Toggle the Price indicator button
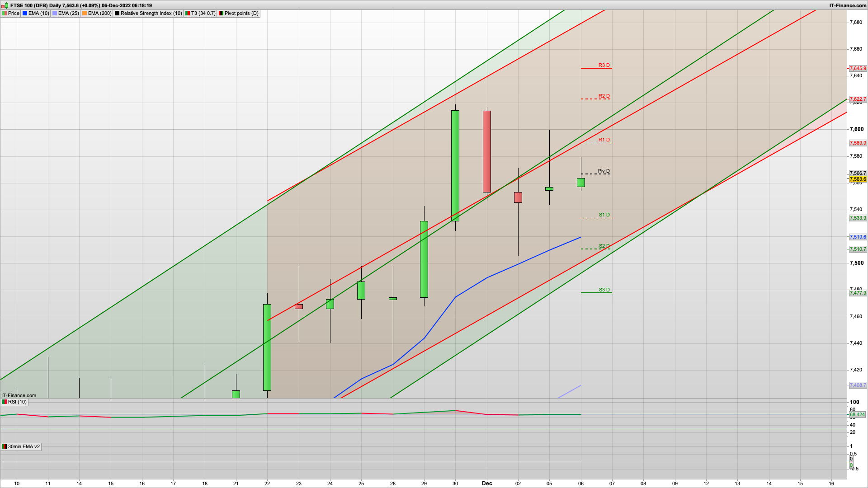The height and width of the screenshot is (488, 868). (13, 13)
